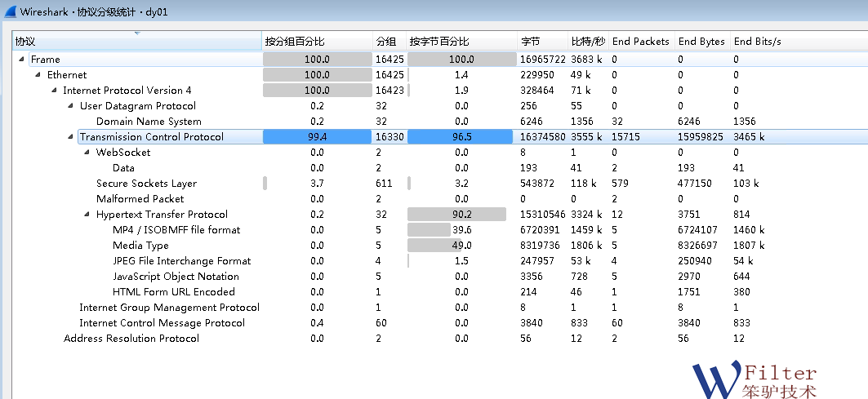Viewport: 868px width, 399px height.
Task: Select Internet Control Message Protocol row
Action: click(162, 323)
